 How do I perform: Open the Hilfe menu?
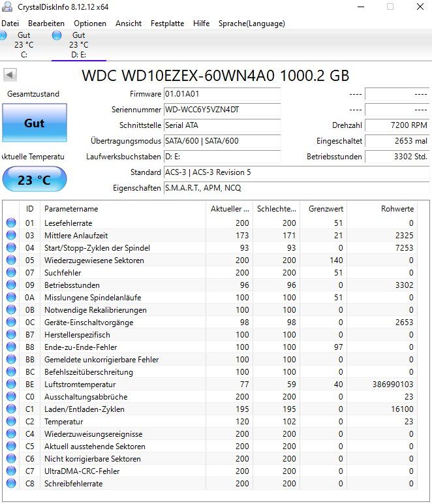[x=202, y=24]
